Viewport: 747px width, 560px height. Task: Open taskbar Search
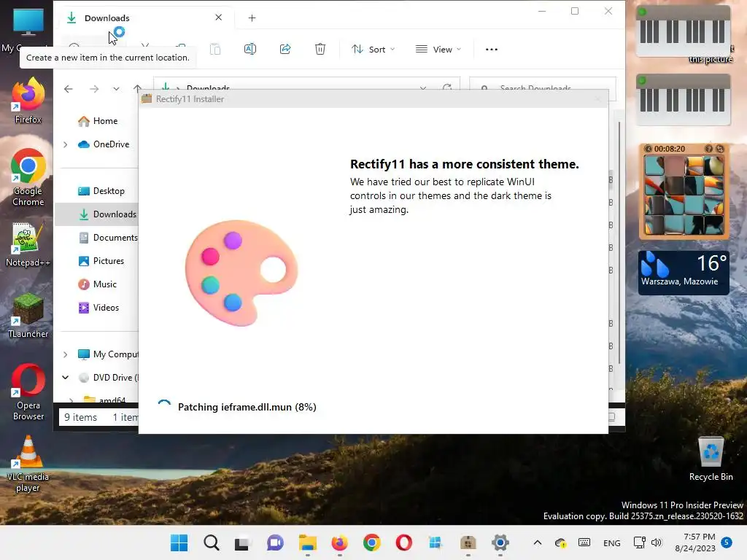point(211,542)
